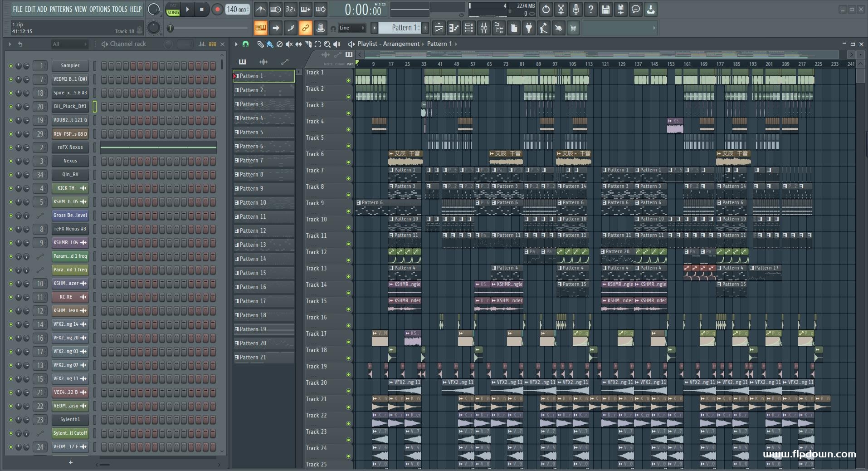Choose the Select tool in playlist toolbar
This screenshot has width=868, height=471.
[x=317, y=44]
